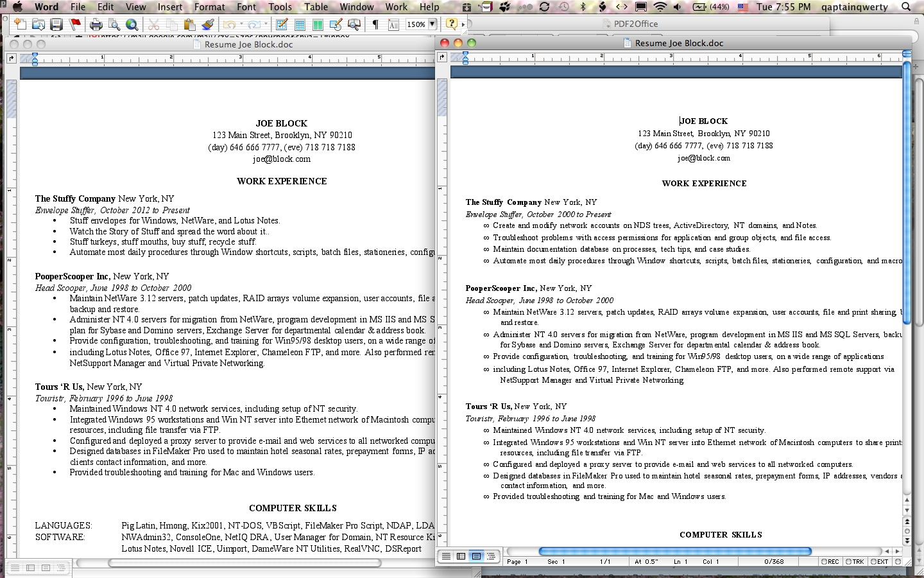Print the document with the printer icon
924x578 pixels.
coord(96,24)
